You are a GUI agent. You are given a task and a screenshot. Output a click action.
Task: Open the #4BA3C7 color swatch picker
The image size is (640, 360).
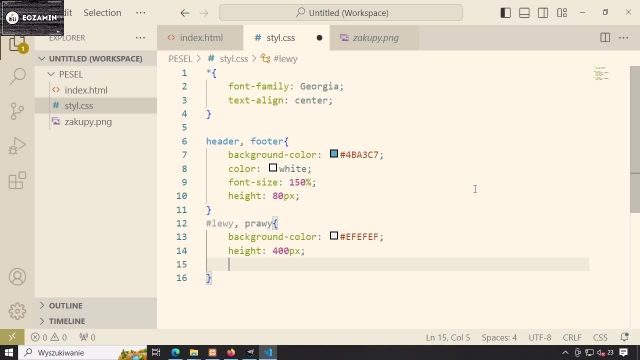[334, 154]
